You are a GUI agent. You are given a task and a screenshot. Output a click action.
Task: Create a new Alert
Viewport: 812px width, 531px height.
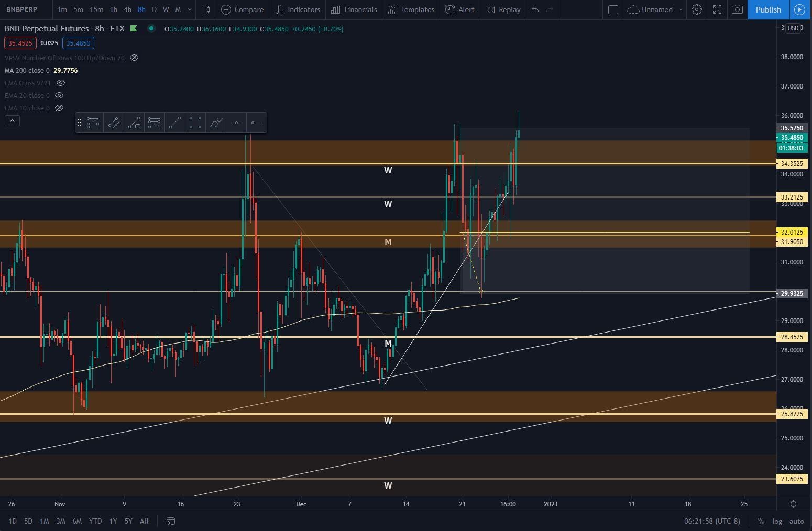[x=459, y=9]
